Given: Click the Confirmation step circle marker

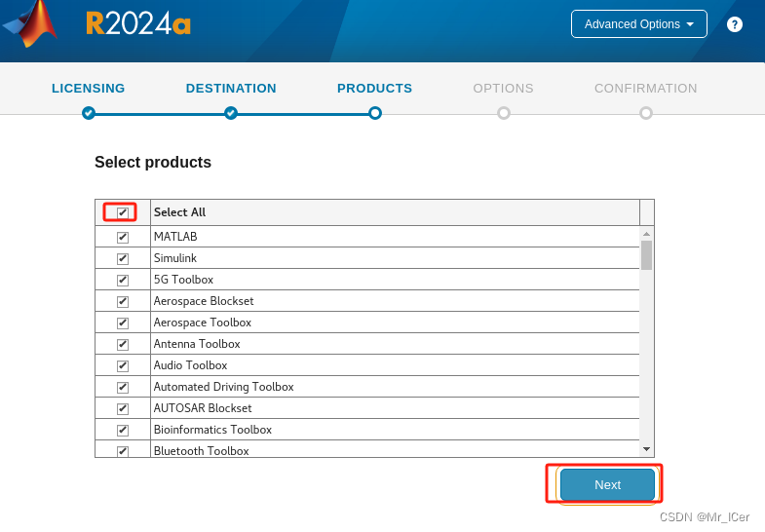Looking at the screenshot, I should pyautogui.click(x=646, y=113).
